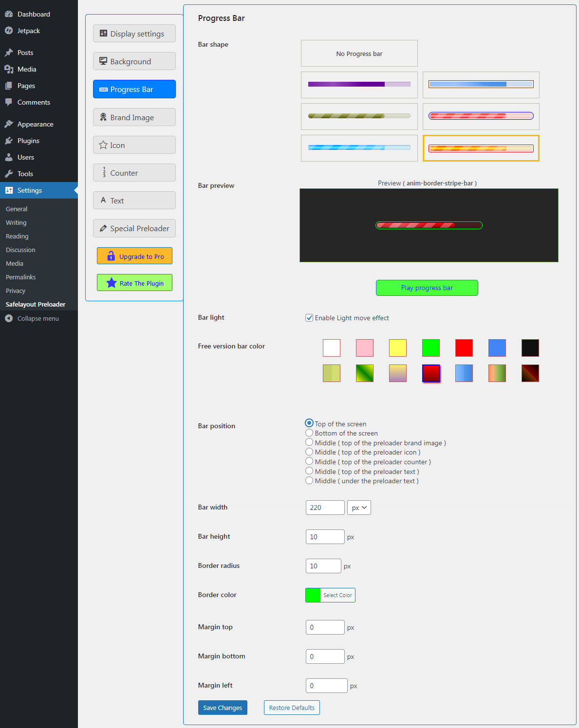The image size is (579, 728).
Task: Select the orange striped bordered bar shape
Action: 481,148
